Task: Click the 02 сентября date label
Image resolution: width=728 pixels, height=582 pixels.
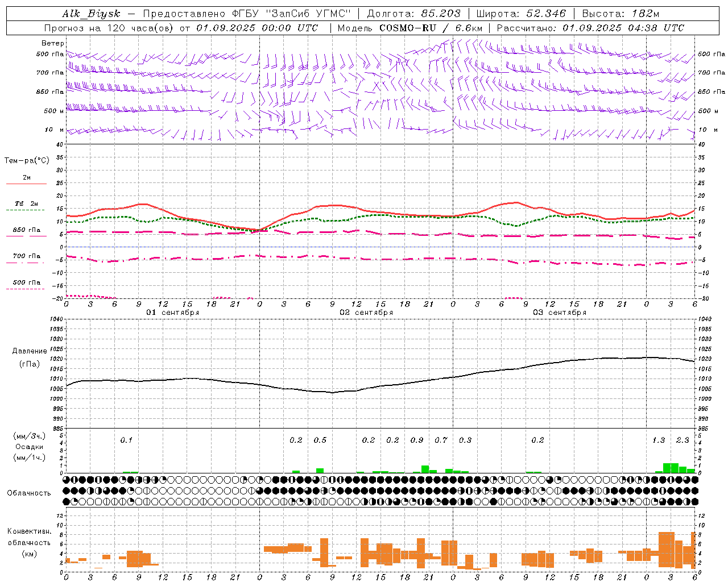Action: [366, 313]
